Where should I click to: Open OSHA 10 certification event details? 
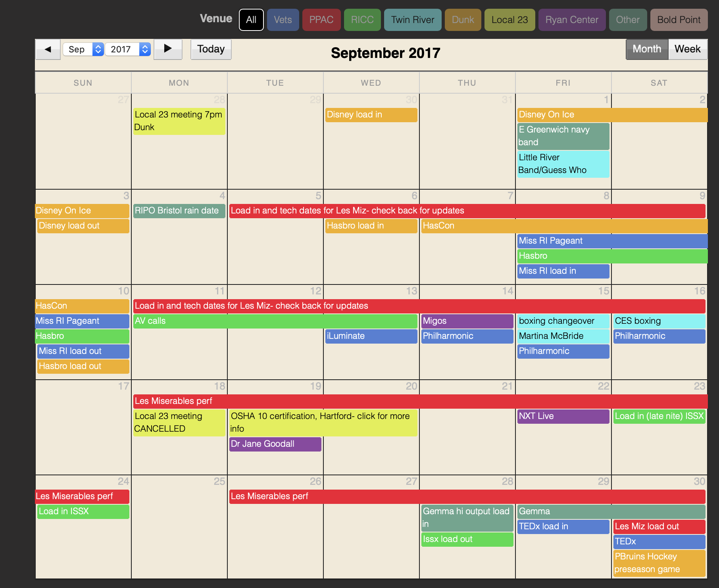point(323,422)
